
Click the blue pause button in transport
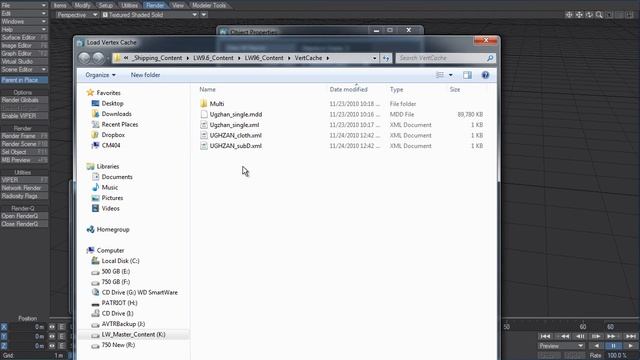(613, 346)
